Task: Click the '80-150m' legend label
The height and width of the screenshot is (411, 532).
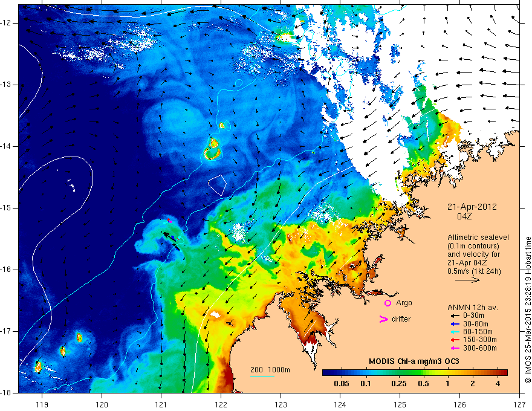Action: [478, 332]
